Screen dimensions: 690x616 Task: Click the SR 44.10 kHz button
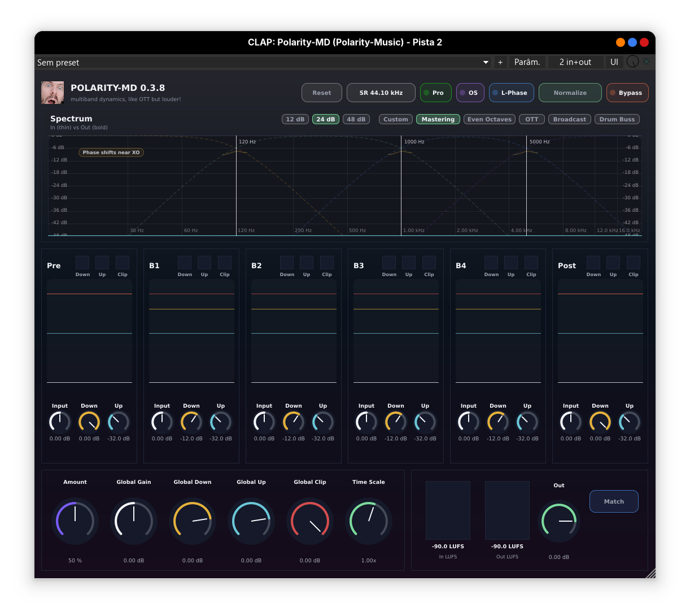point(381,93)
